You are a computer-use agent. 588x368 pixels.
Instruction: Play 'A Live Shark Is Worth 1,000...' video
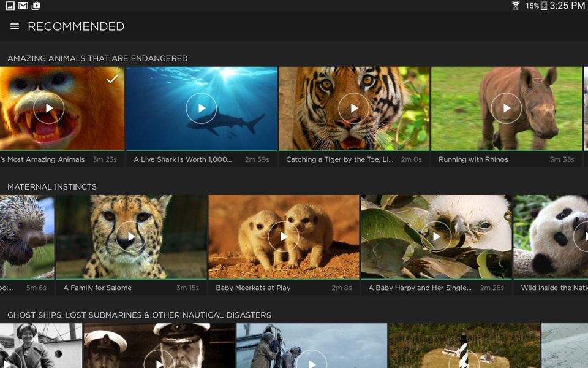202,108
